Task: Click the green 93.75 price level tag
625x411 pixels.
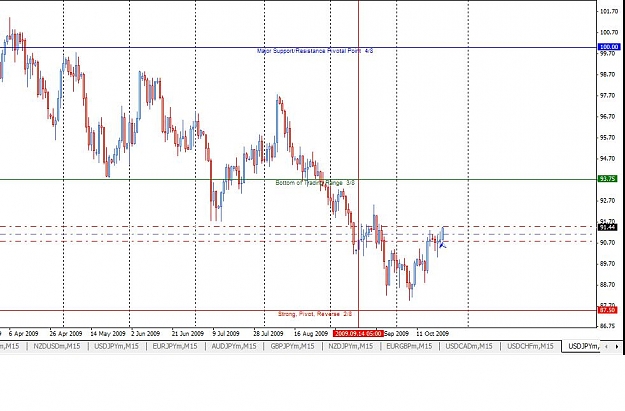Action: point(607,179)
